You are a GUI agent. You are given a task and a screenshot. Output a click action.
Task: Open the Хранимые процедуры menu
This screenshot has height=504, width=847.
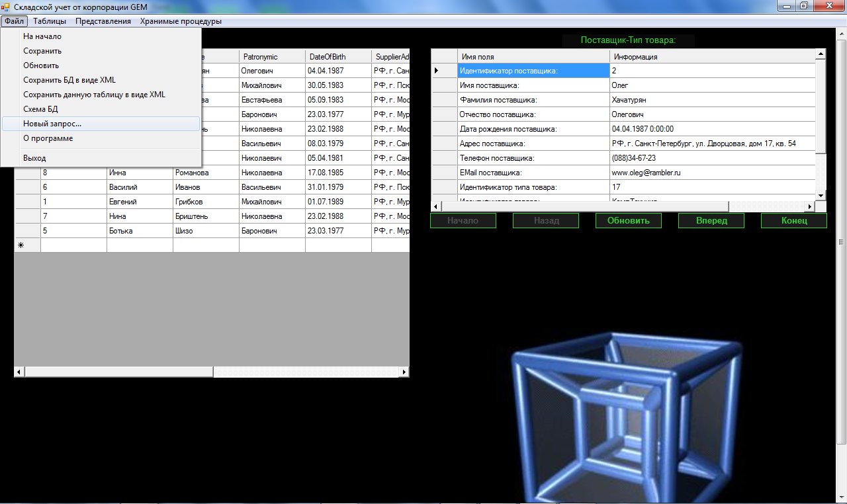tap(181, 21)
